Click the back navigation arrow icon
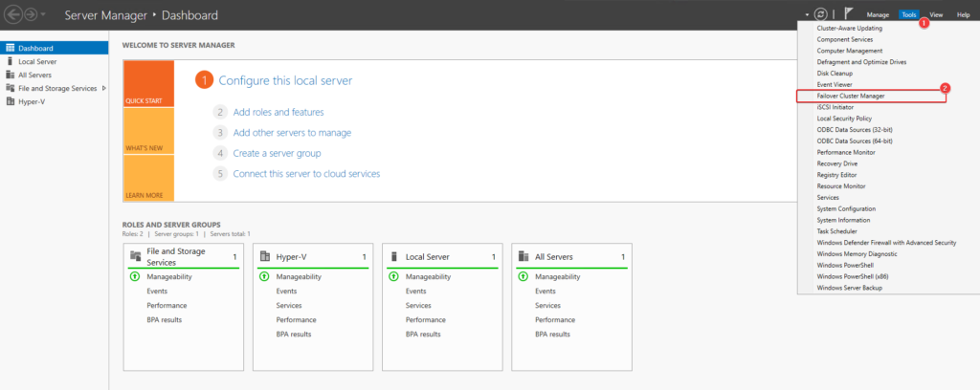This screenshot has width=980, height=390. 13,15
